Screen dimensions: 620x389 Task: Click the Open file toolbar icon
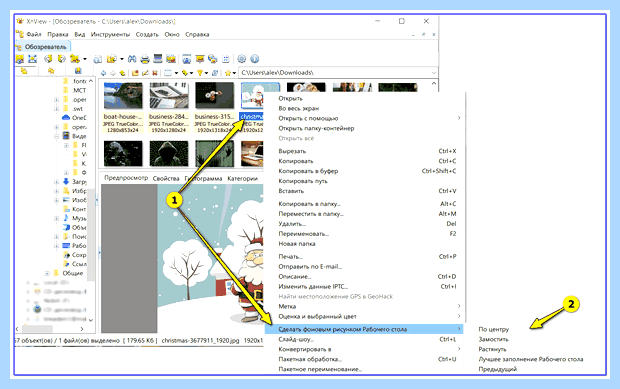click(x=20, y=59)
